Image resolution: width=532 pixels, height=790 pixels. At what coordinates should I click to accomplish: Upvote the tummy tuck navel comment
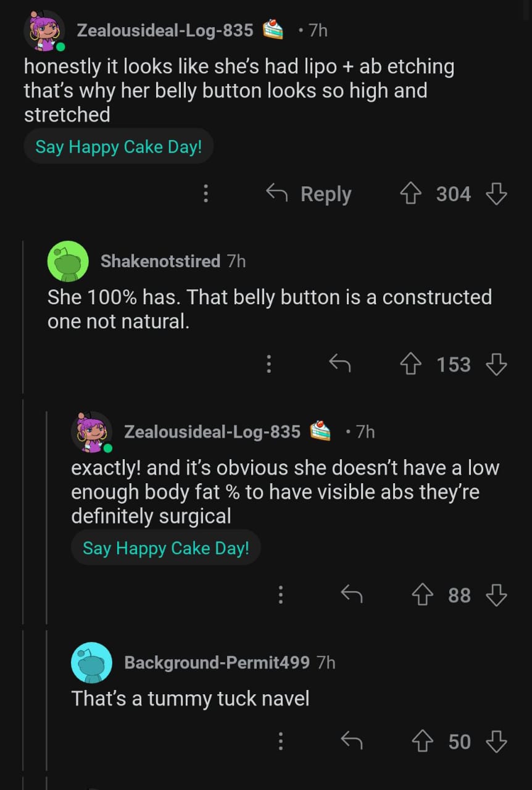click(422, 741)
